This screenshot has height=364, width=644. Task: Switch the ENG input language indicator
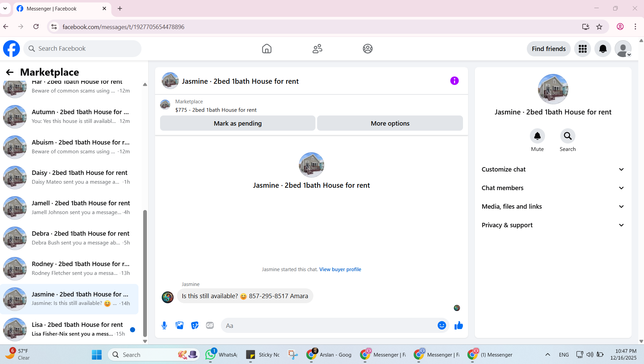tap(564, 355)
